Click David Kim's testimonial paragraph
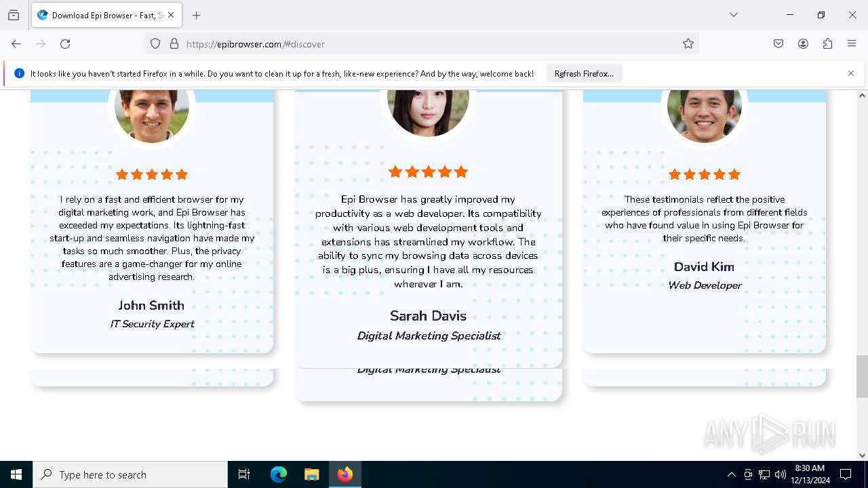 [705, 218]
